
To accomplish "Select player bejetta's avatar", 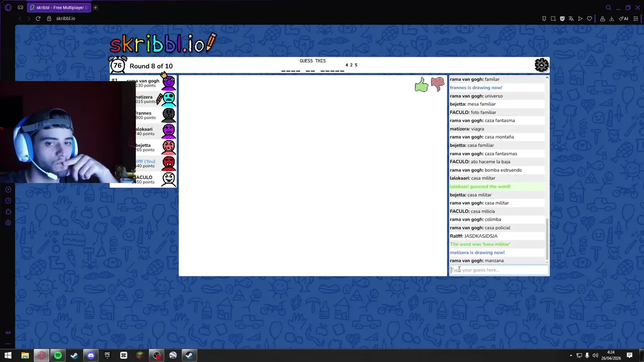I will [169, 147].
